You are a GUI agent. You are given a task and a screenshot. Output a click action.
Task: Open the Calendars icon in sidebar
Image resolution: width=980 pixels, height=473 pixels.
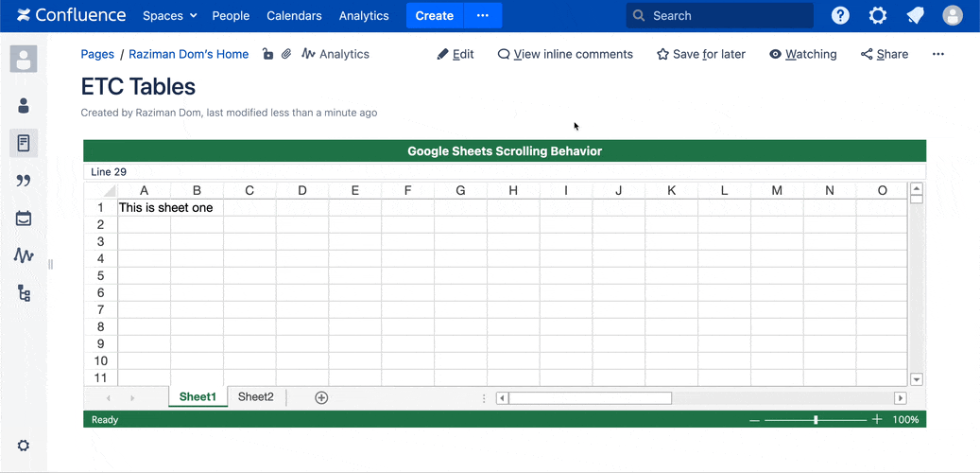pos(24,219)
